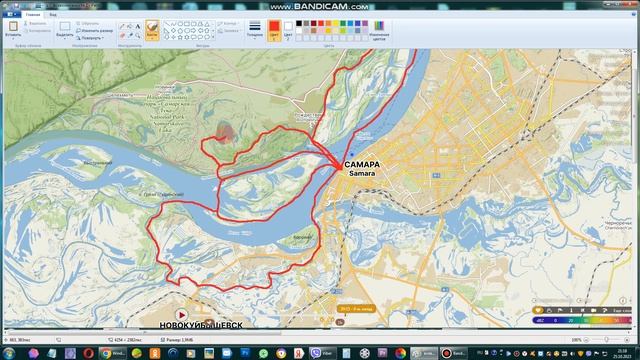Open the Выделить selection options arrow
Viewport: 640px width, 360px height.
click(64, 38)
